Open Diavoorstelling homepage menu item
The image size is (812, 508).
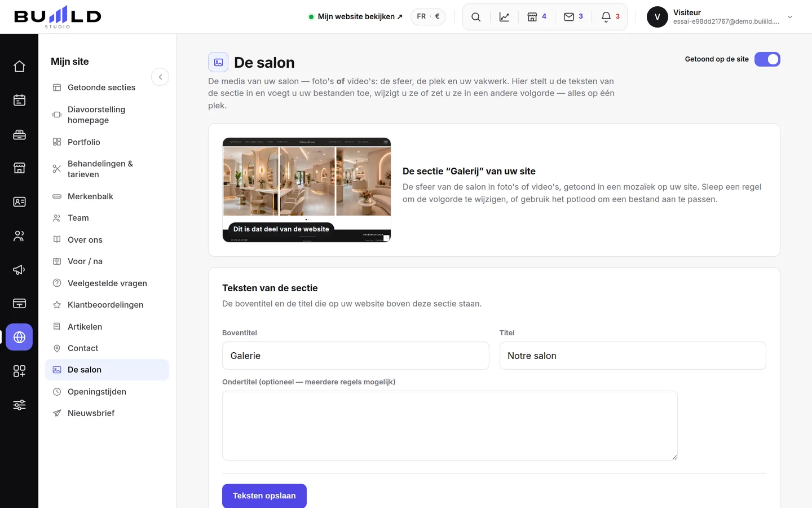point(107,115)
